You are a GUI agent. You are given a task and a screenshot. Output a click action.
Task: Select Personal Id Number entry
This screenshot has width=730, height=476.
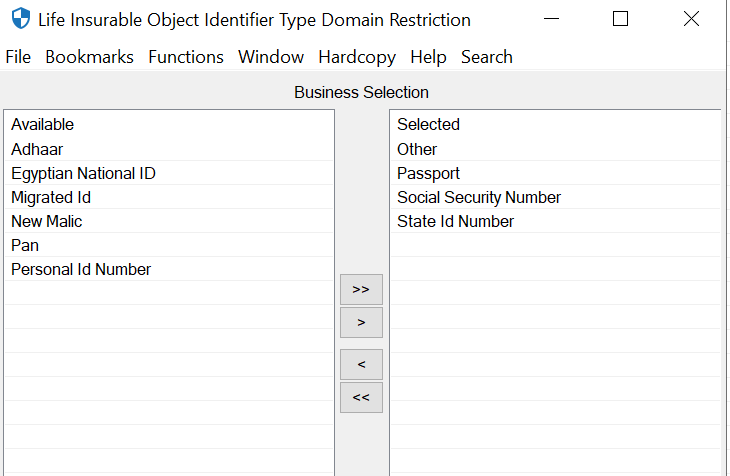(x=81, y=269)
